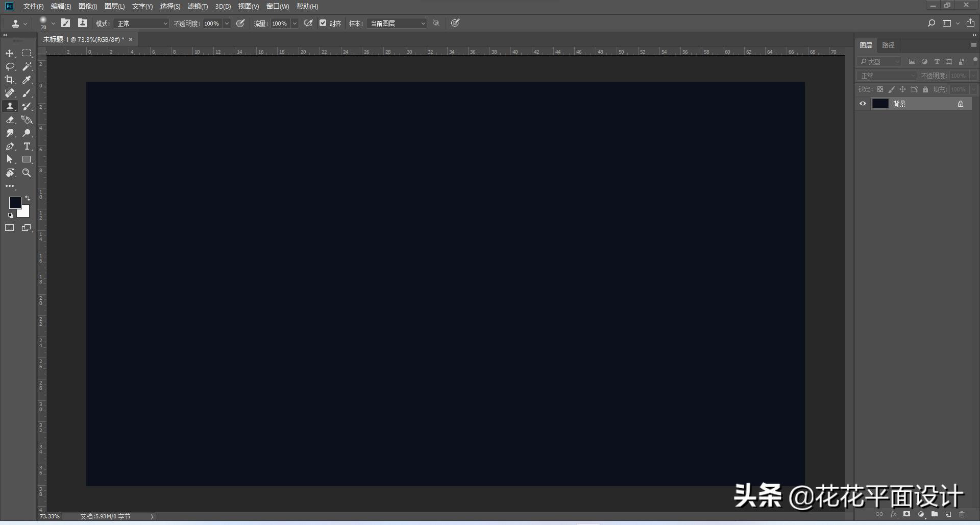980x525 pixels.
Task: Click the Add layer mask icon
Action: pyautogui.click(x=906, y=514)
